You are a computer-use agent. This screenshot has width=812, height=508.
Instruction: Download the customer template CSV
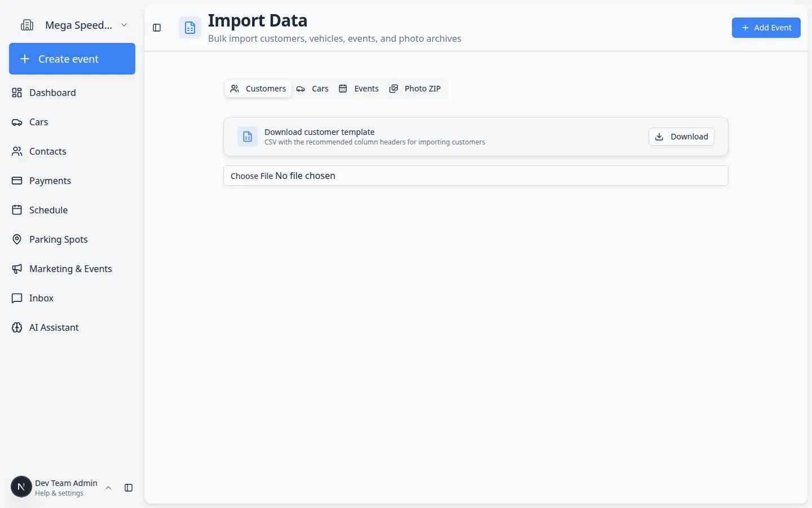pos(681,137)
